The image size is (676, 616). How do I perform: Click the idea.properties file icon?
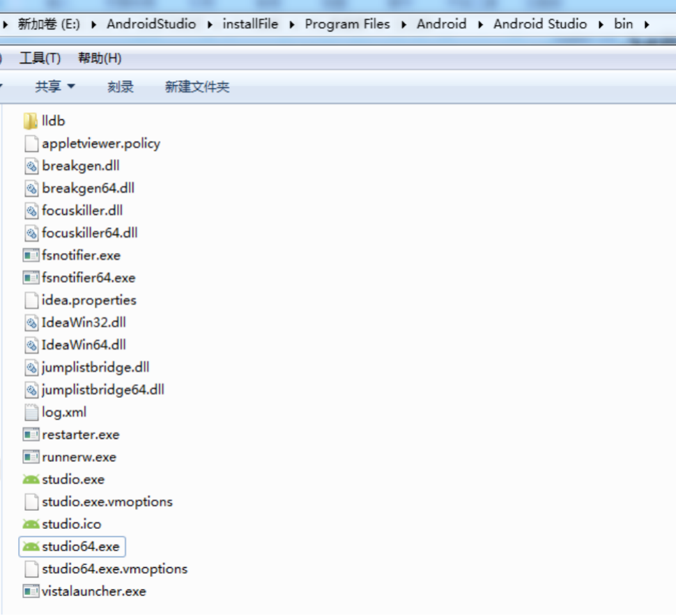tap(31, 300)
